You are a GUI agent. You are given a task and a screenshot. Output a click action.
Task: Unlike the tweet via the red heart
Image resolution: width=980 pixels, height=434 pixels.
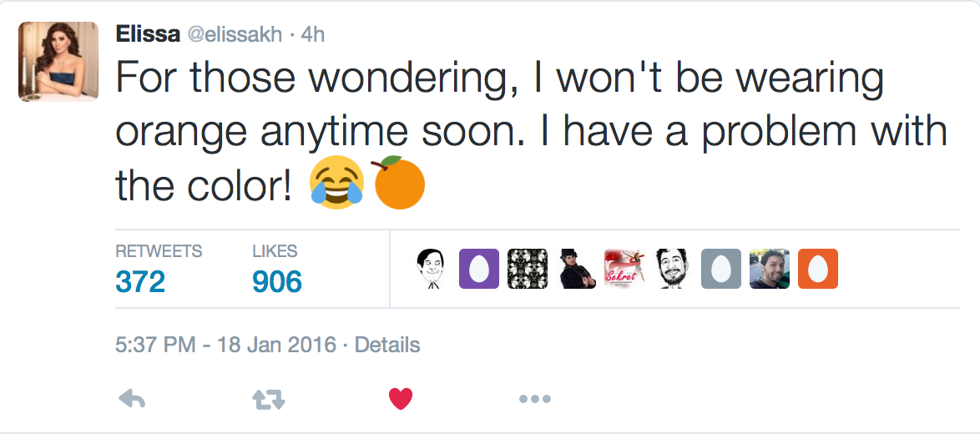pos(401,400)
